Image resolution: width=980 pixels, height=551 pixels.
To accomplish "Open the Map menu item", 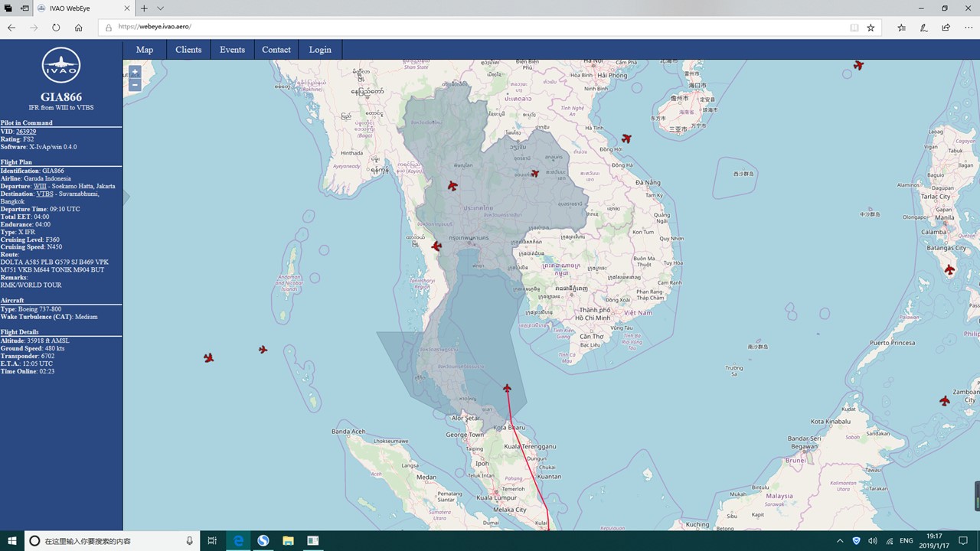I will coord(145,50).
